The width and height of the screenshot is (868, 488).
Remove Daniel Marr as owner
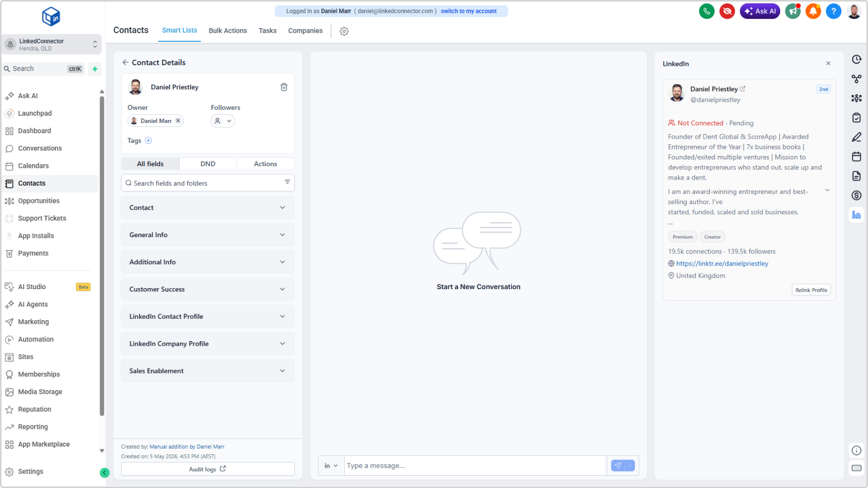178,121
